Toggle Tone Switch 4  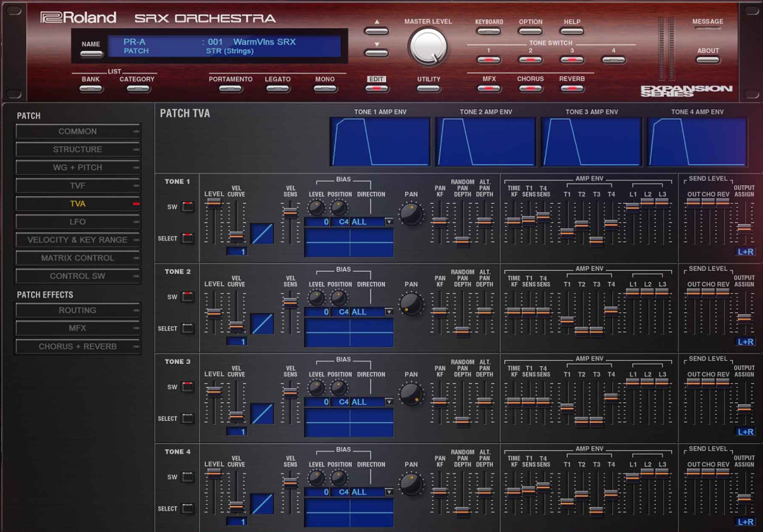tap(613, 60)
